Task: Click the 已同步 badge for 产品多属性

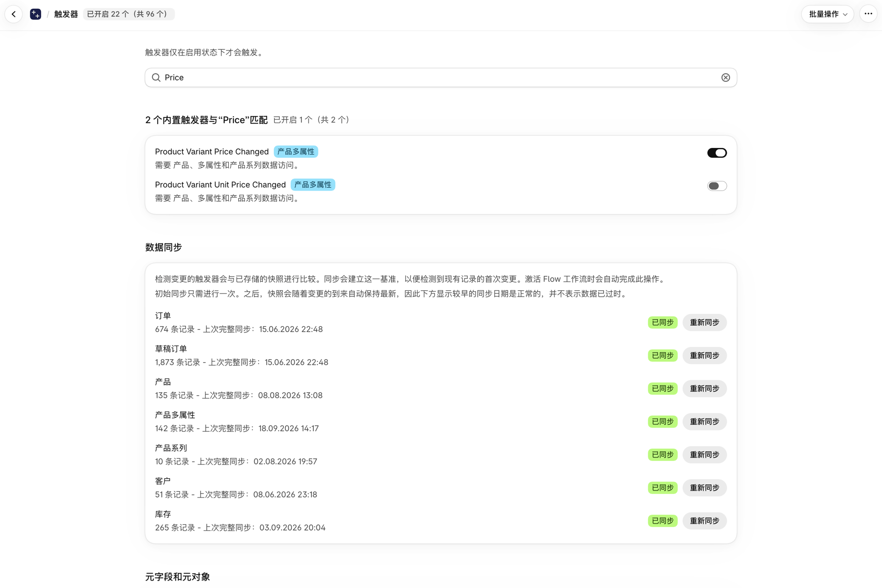Action: (x=662, y=422)
